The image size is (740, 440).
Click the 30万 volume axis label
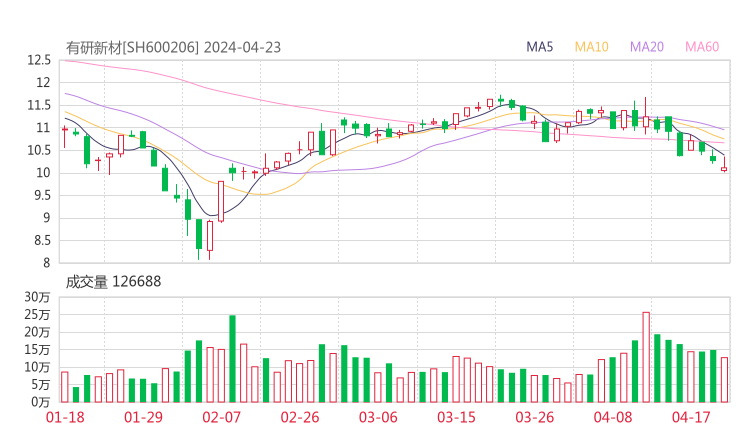(x=37, y=297)
